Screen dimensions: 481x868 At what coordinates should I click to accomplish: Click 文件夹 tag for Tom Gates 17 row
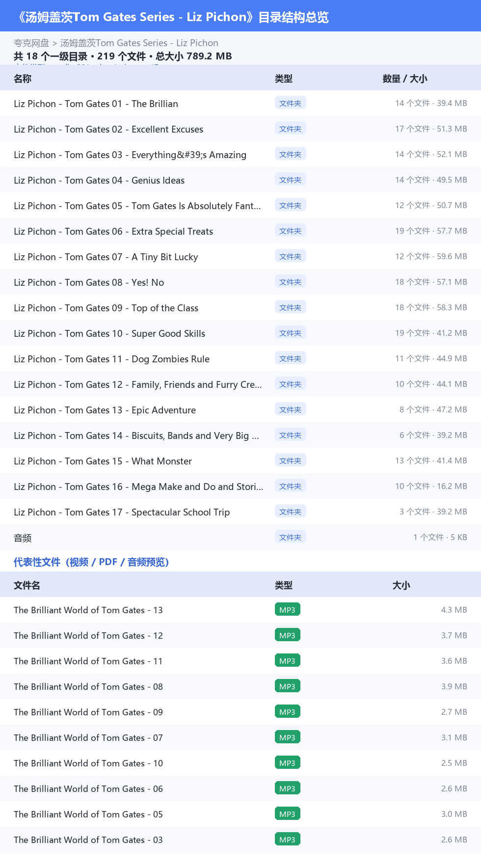[291, 512]
